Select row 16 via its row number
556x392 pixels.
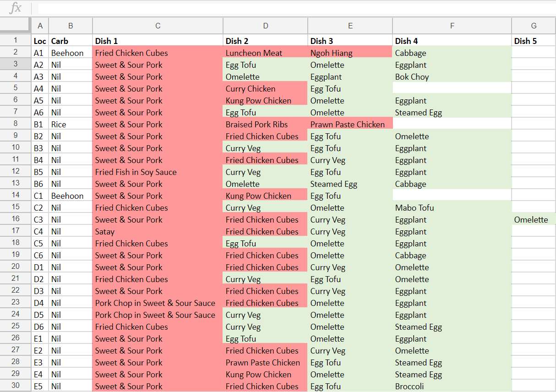coord(16,220)
